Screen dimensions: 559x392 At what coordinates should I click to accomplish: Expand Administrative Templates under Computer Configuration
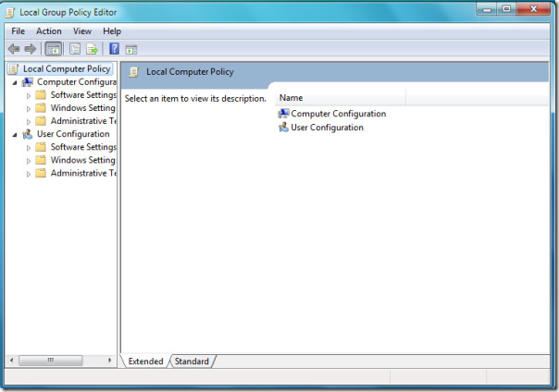(29, 122)
